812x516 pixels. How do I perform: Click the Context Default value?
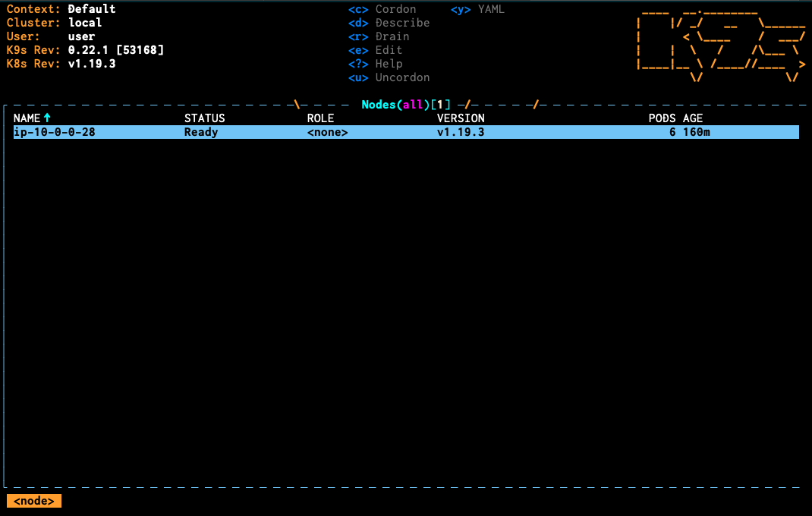pos(92,9)
